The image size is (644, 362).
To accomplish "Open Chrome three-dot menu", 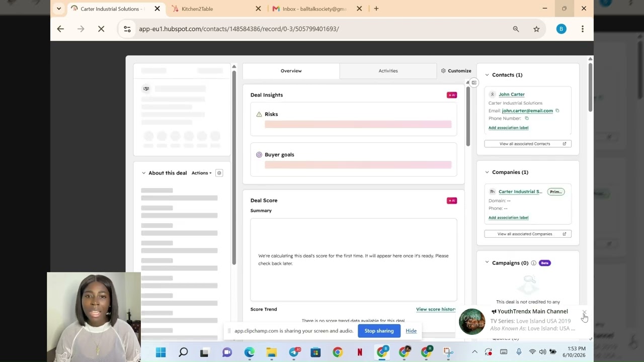I will pyautogui.click(x=583, y=29).
